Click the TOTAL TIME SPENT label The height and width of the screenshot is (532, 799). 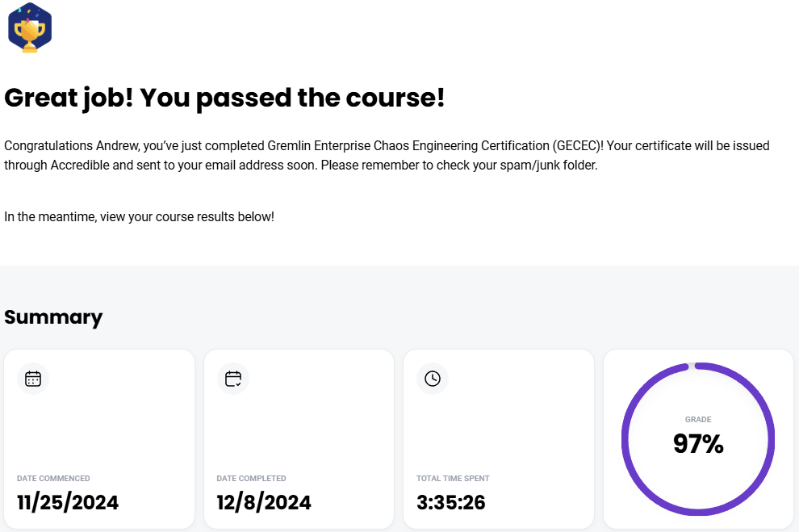(453, 479)
